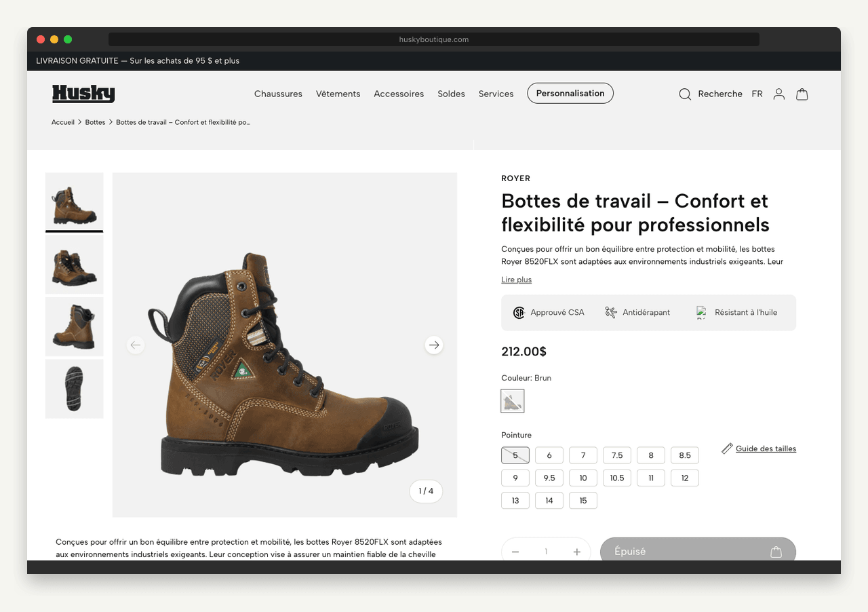Navigate to Bottes in the breadcrumb
The height and width of the screenshot is (612, 868).
[95, 122]
